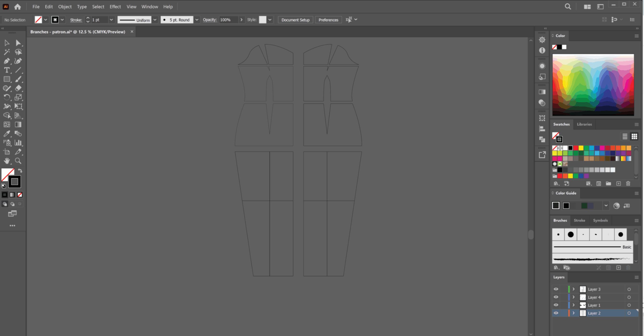Select the Paintbrush tool
The height and width of the screenshot is (336, 644).
[x=18, y=79]
